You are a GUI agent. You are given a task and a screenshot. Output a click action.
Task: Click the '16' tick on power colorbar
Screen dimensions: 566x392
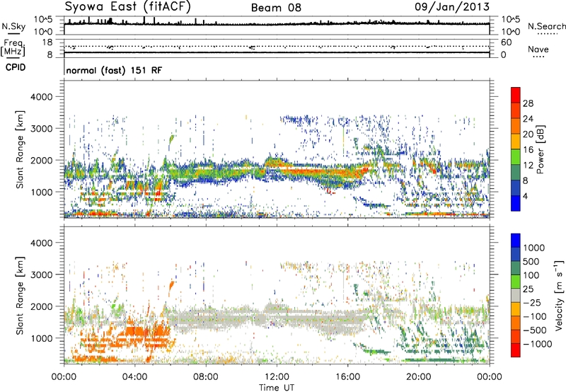tap(528, 150)
